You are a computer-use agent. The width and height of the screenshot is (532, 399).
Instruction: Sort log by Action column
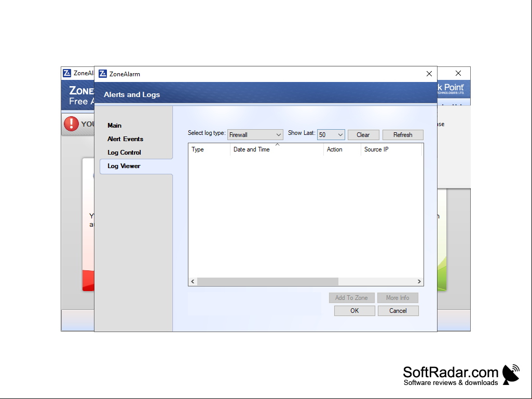coord(342,149)
